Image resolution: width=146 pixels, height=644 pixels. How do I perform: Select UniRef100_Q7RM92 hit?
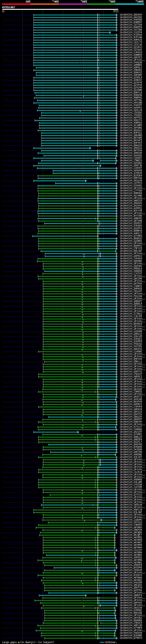click(x=131, y=610)
